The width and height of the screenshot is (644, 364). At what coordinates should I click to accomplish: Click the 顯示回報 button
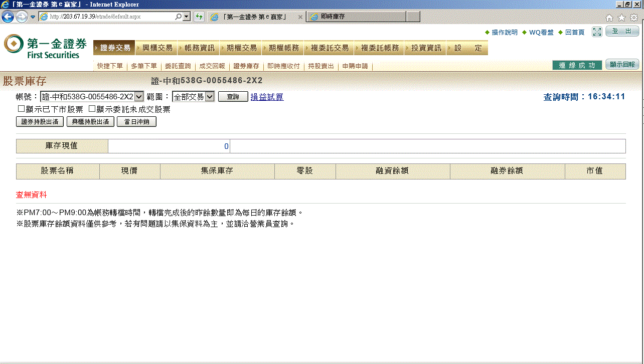tap(622, 65)
